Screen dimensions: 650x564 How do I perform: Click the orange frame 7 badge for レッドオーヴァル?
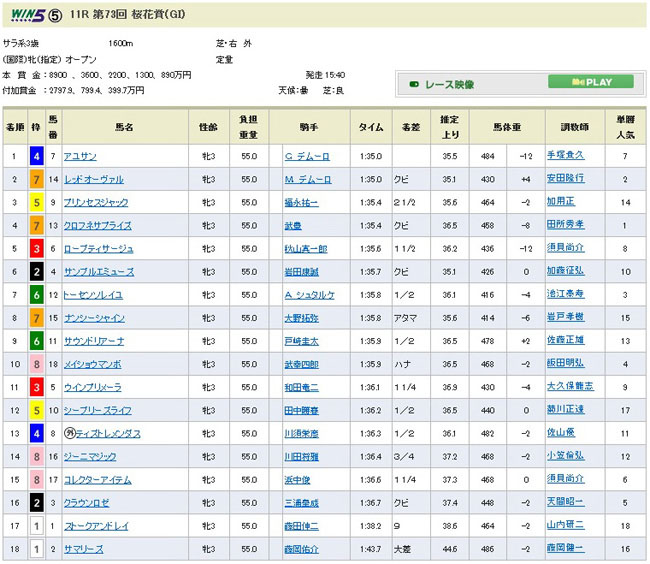tap(36, 179)
